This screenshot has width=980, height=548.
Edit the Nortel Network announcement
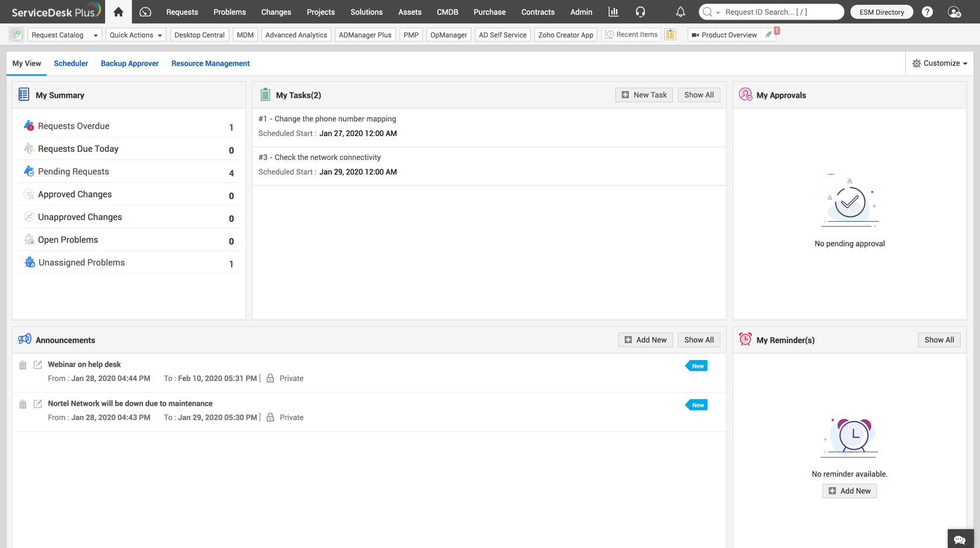click(38, 404)
